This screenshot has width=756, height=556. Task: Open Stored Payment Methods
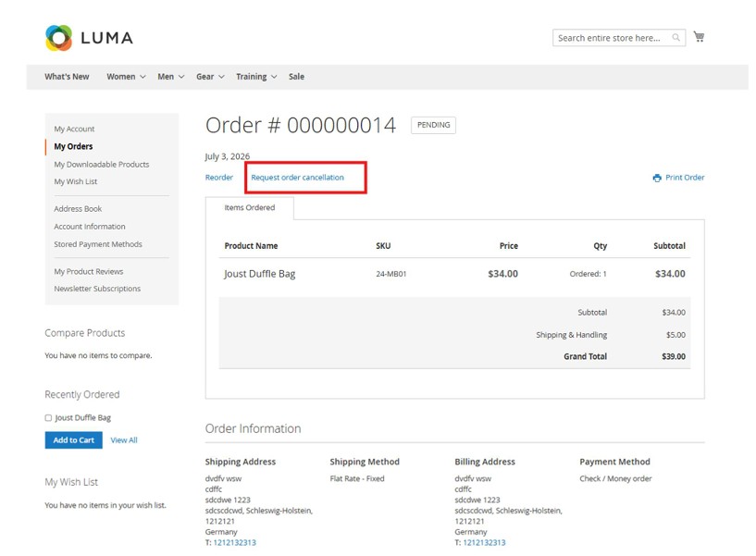pos(98,244)
